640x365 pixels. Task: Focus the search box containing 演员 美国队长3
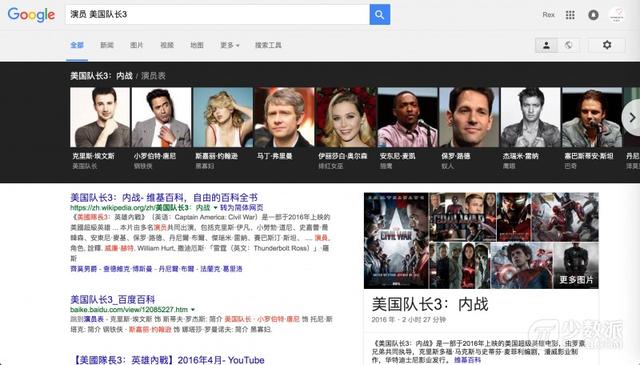point(218,15)
